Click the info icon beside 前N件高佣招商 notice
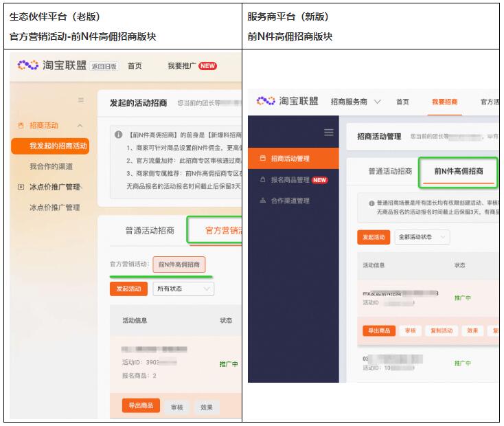504x426 pixels. point(118,135)
